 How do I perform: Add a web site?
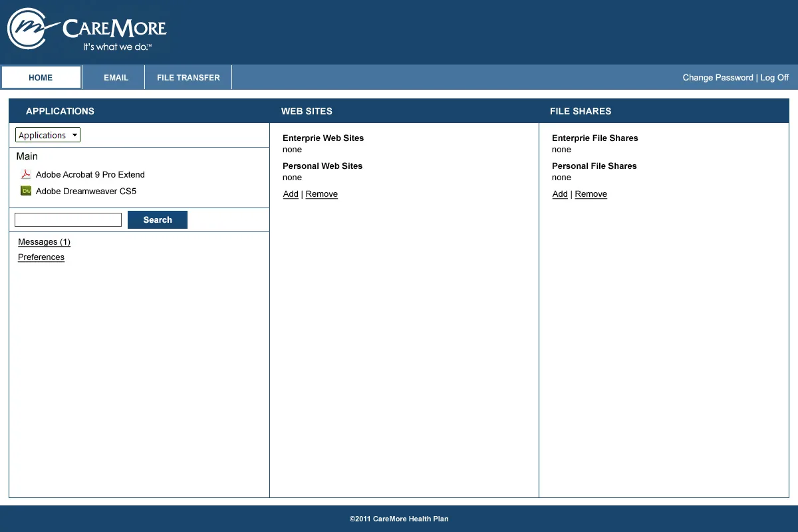[x=291, y=194]
